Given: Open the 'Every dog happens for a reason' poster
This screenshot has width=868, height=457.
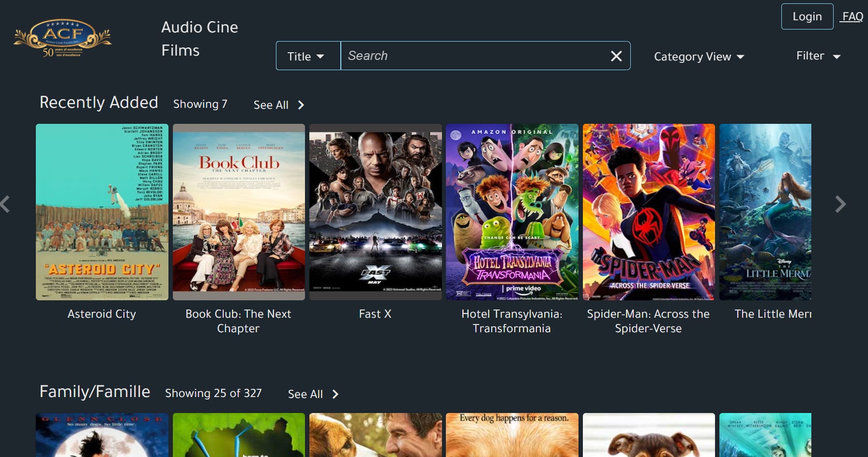Looking at the screenshot, I should (512, 435).
